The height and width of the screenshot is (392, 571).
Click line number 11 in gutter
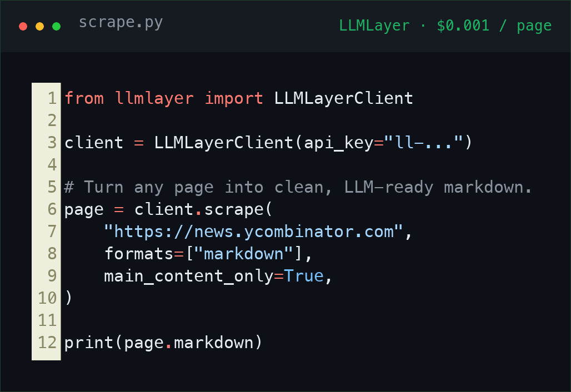point(47,320)
